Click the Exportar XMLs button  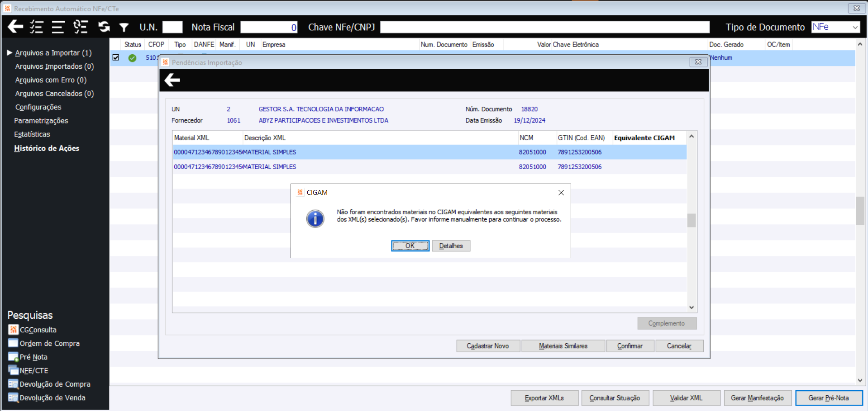coord(544,398)
